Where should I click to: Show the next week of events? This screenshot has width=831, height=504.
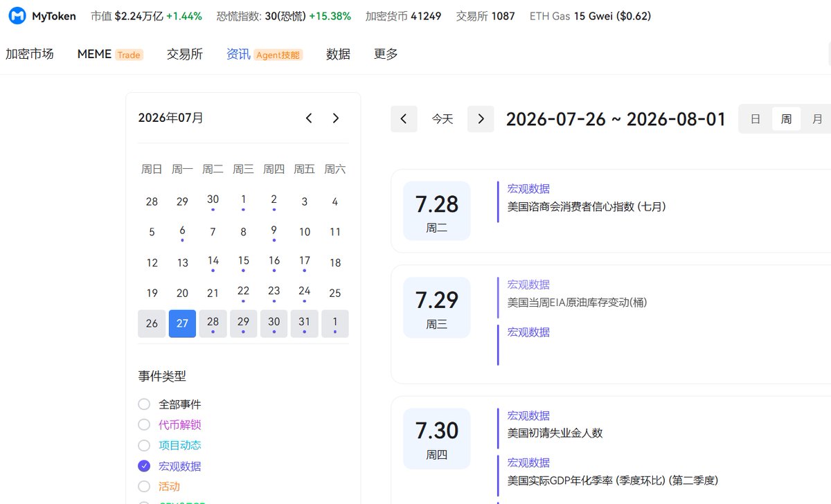coord(481,119)
